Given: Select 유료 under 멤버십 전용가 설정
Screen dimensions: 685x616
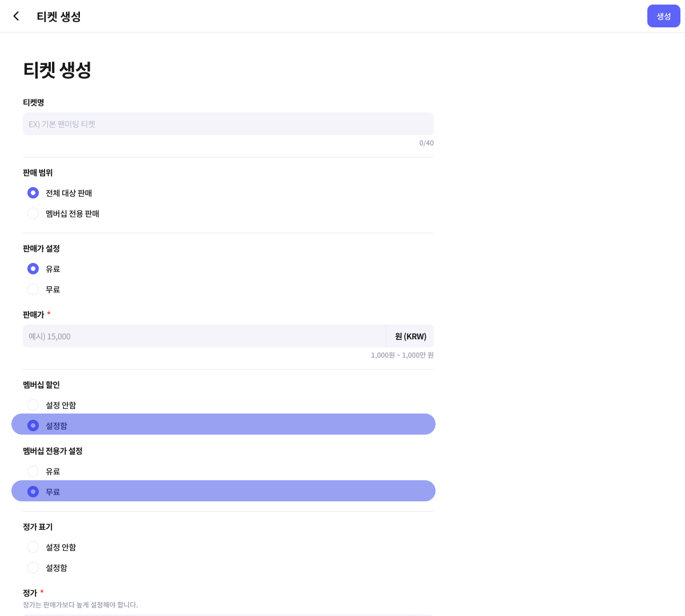Looking at the screenshot, I should (33, 471).
